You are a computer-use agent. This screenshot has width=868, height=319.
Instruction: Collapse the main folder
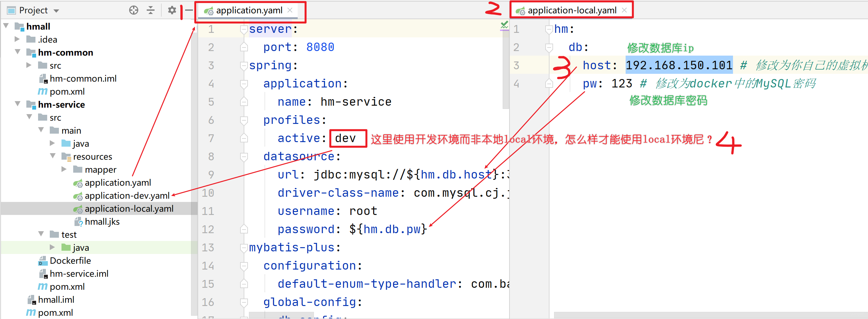(41, 130)
